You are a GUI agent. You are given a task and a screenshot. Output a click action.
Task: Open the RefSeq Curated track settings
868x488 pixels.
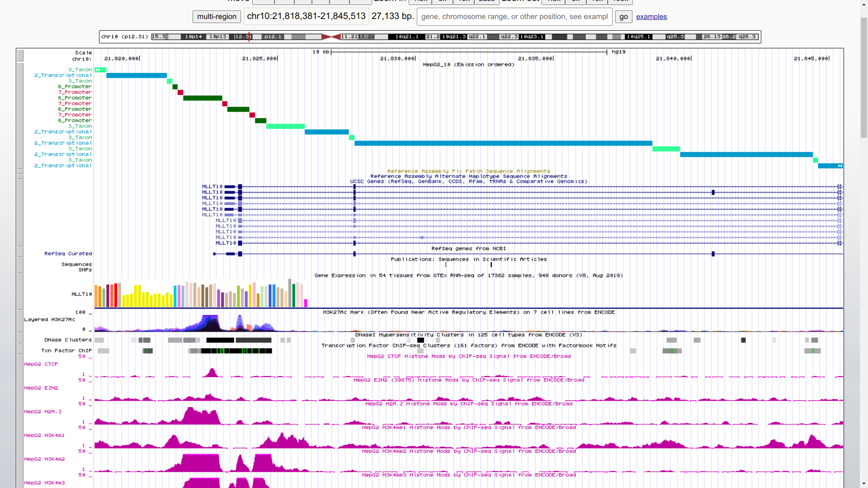point(68,253)
